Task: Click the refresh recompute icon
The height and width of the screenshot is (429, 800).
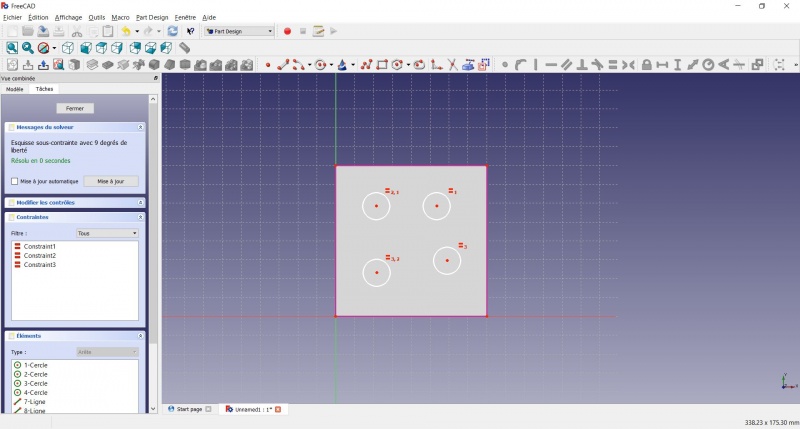Action: pyautogui.click(x=173, y=31)
